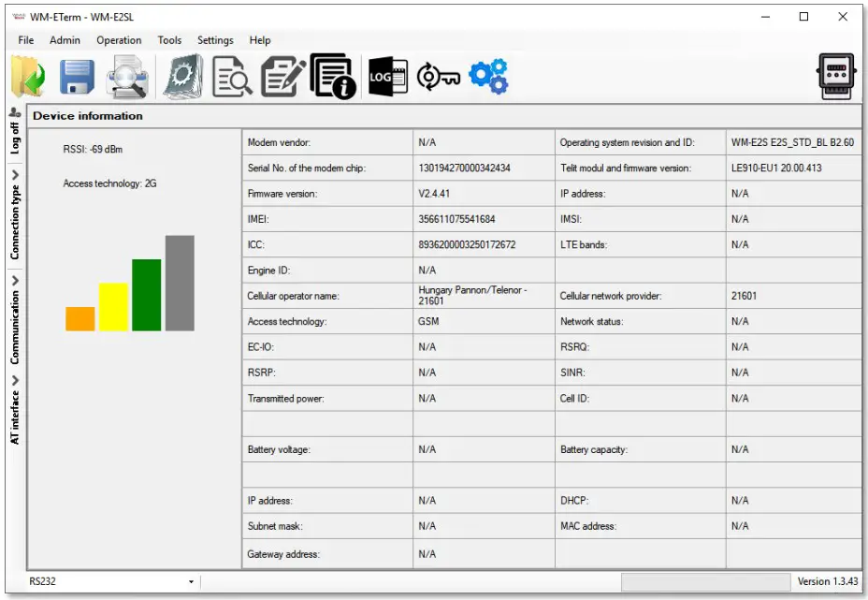868x600 pixels.
Task: Click the DHCP label
Action: coord(574,500)
